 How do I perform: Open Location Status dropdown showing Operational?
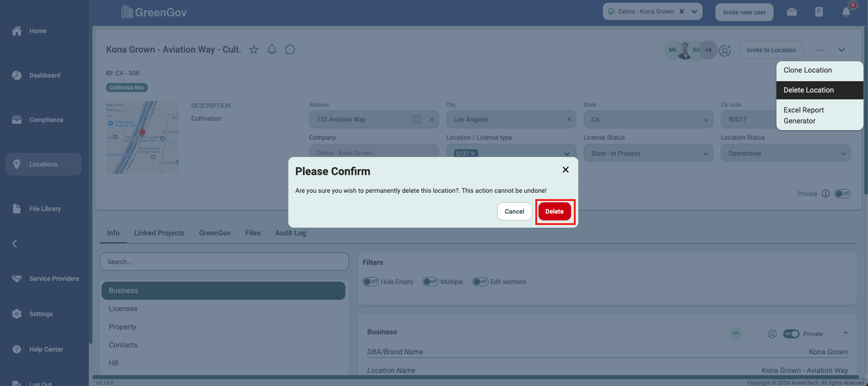[x=786, y=153]
